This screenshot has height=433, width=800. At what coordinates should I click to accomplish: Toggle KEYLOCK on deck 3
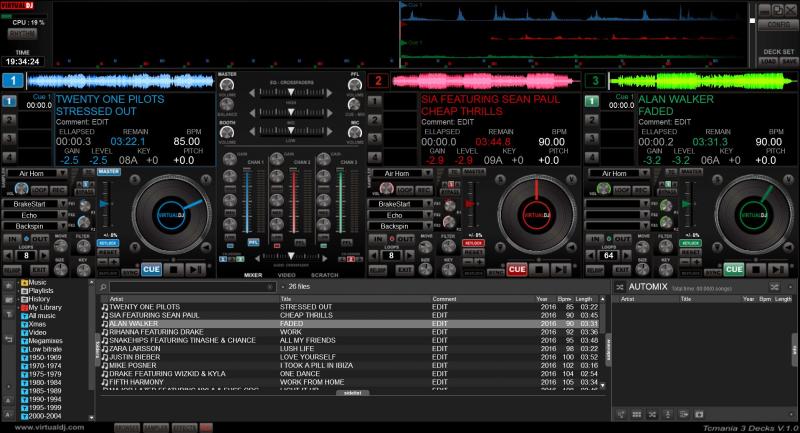[x=690, y=243]
